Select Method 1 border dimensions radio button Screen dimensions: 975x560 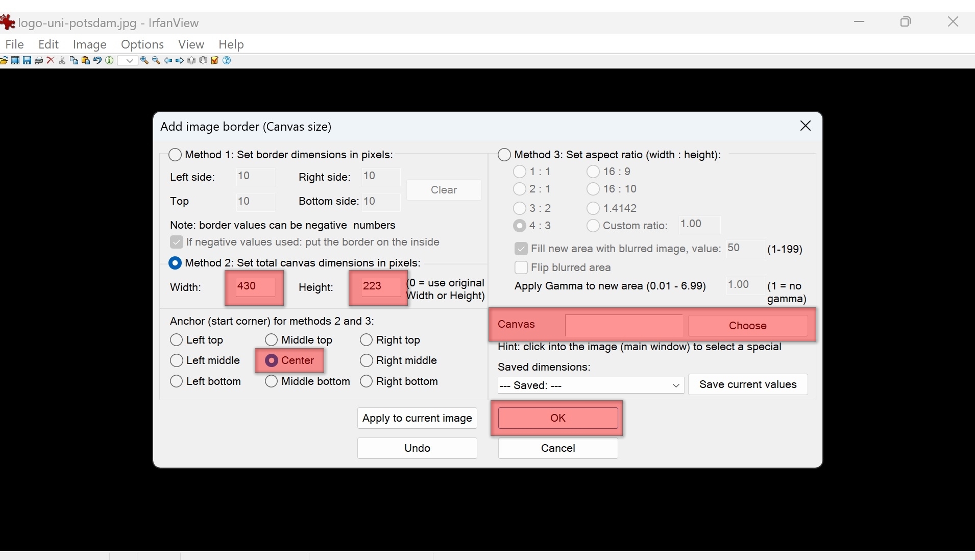click(x=175, y=155)
